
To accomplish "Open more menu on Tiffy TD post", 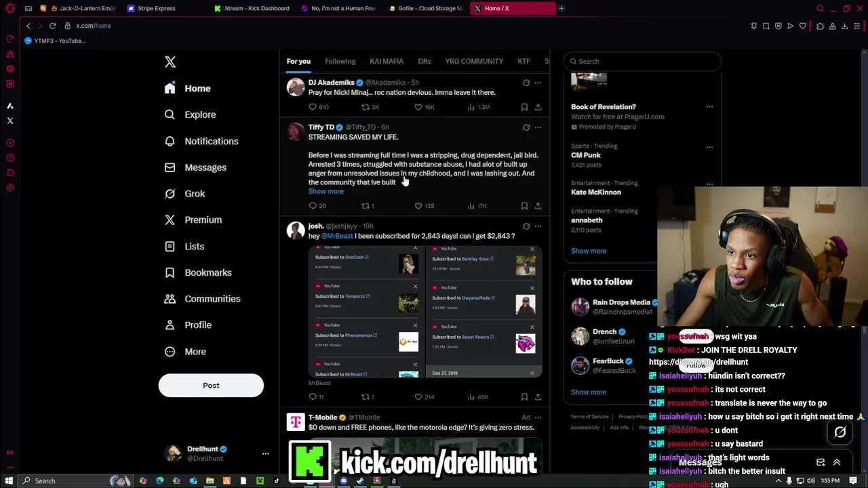I will [x=538, y=127].
